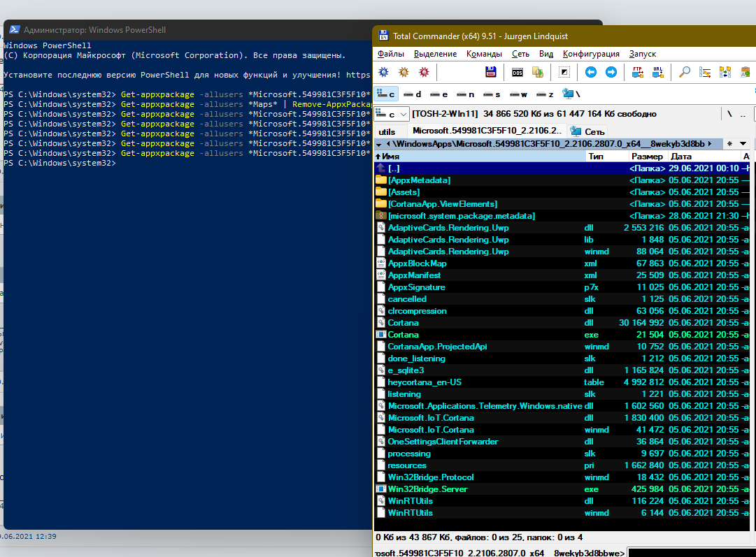Image resolution: width=756 pixels, height=557 pixels.
Task: Click the orange gear toolbar icon
Action: (x=404, y=72)
